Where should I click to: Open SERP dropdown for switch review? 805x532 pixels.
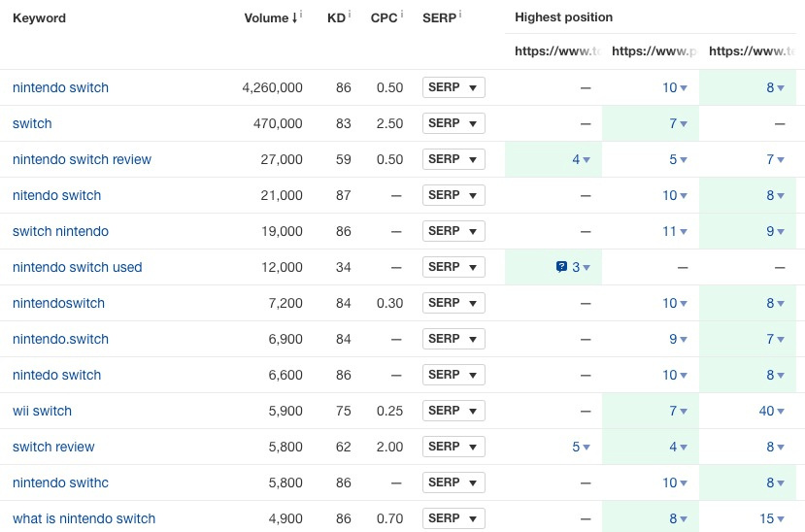[x=453, y=447]
